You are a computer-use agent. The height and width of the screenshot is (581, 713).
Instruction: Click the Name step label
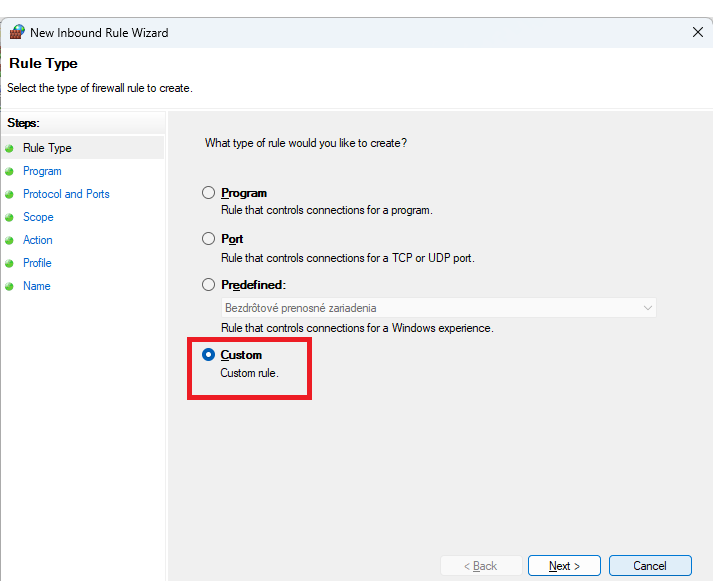(36, 286)
